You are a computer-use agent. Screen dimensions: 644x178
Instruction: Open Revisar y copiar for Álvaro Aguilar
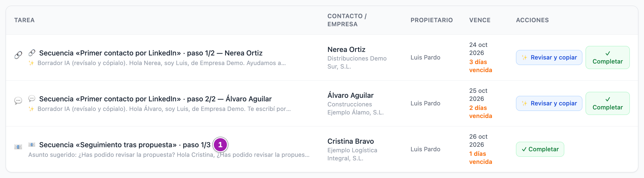coord(549,103)
